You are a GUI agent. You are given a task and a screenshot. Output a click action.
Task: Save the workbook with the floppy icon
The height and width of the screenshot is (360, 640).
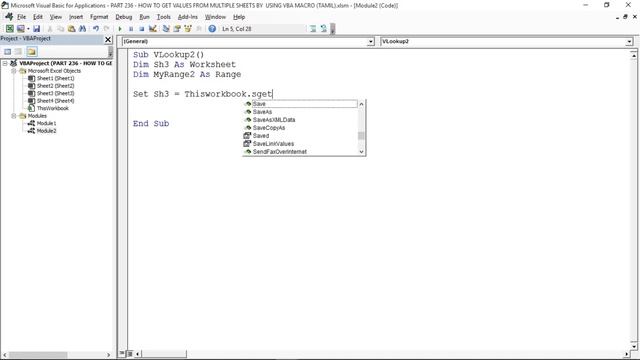[x=36, y=29]
